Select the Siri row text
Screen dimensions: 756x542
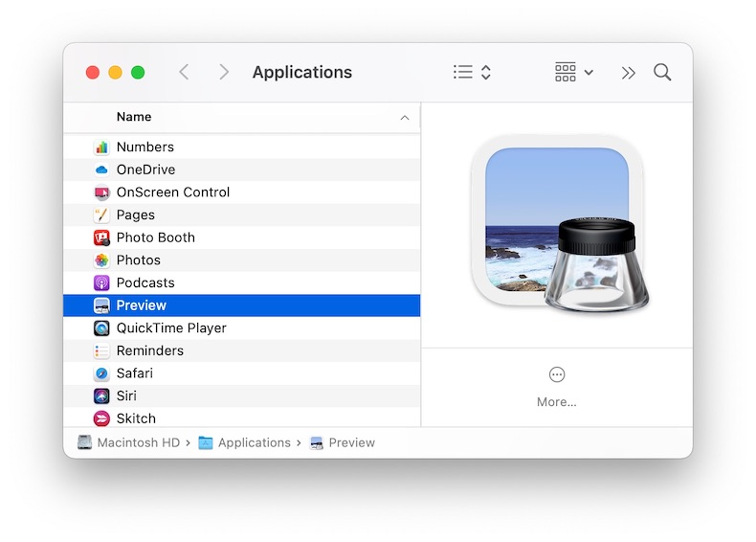click(x=126, y=395)
